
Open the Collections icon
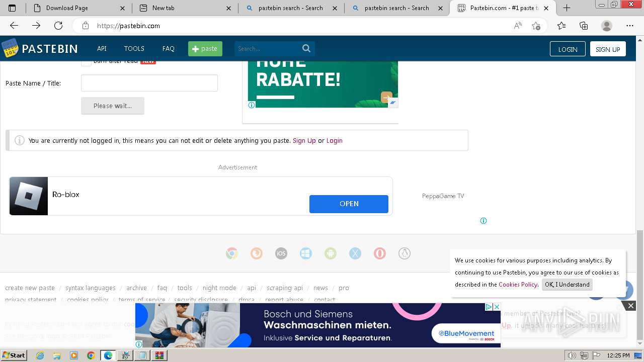[584, 26]
